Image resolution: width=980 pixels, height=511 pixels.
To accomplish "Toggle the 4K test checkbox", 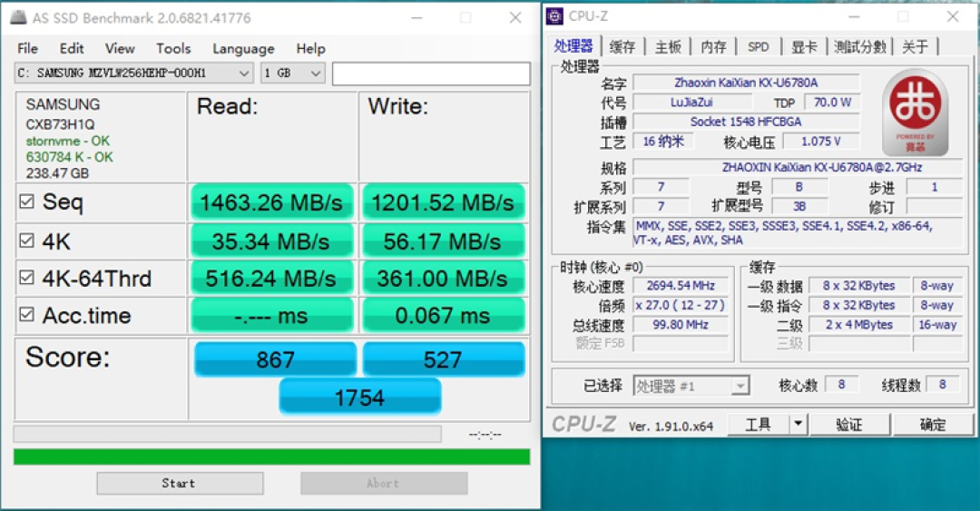I will tap(26, 241).
